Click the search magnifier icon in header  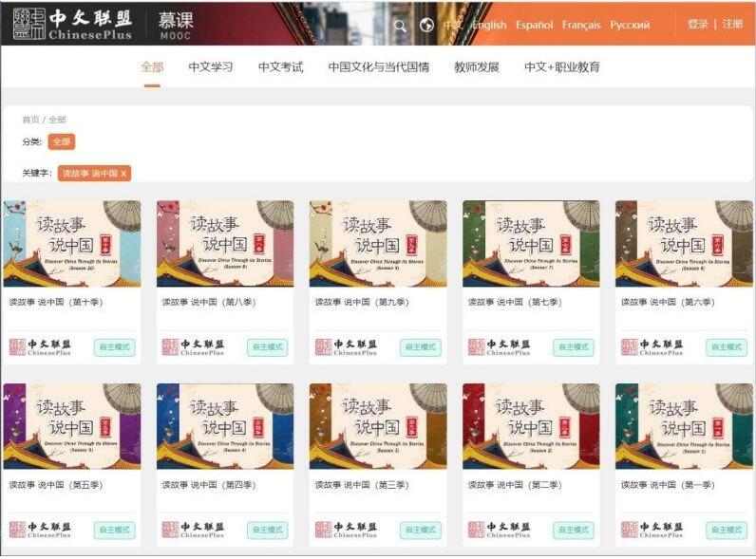point(400,26)
